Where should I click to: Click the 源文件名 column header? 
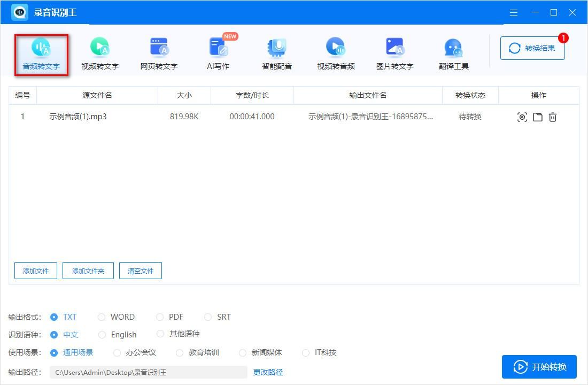97,95
